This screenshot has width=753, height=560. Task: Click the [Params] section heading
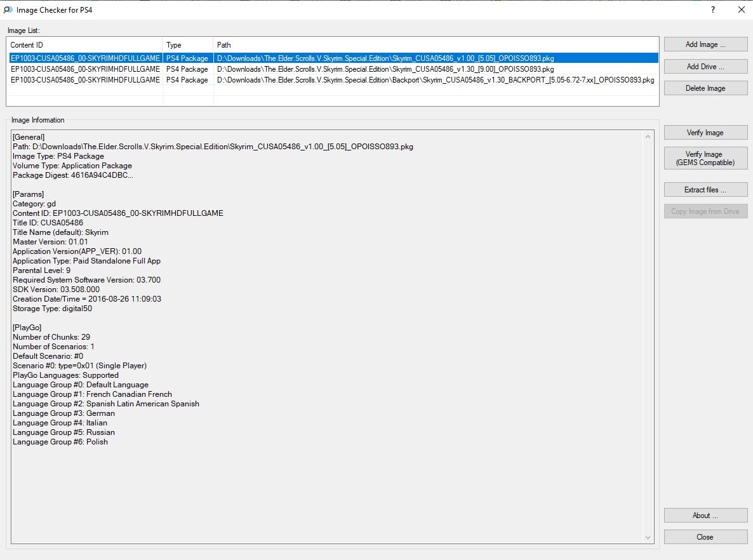pyautogui.click(x=29, y=194)
